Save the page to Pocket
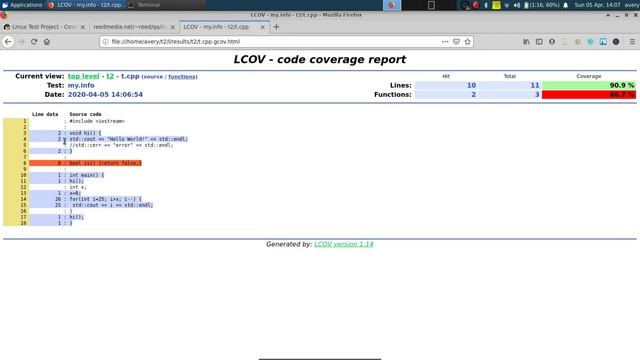Viewport: 640px width, 360px height. [x=456, y=42]
